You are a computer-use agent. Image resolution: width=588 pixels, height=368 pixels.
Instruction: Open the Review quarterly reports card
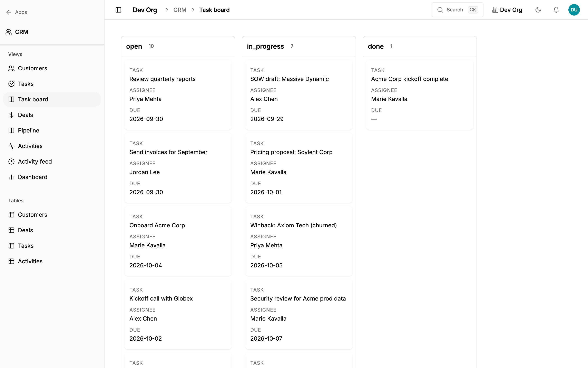pyautogui.click(x=178, y=95)
